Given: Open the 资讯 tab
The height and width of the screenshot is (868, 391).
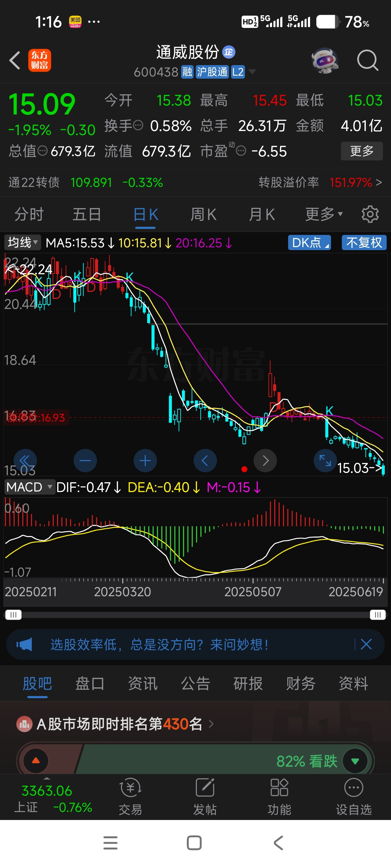Looking at the screenshot, I should click(x=143, y=683).
